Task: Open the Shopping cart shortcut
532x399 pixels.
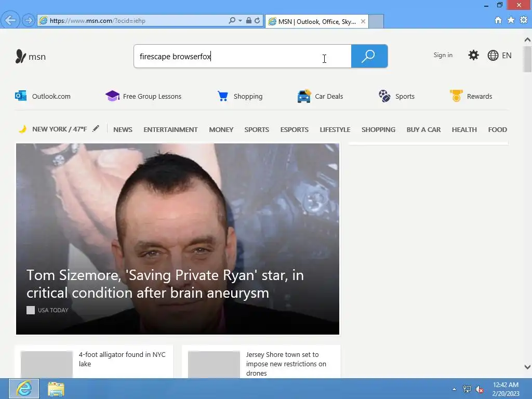Action: tap(240, 96)
